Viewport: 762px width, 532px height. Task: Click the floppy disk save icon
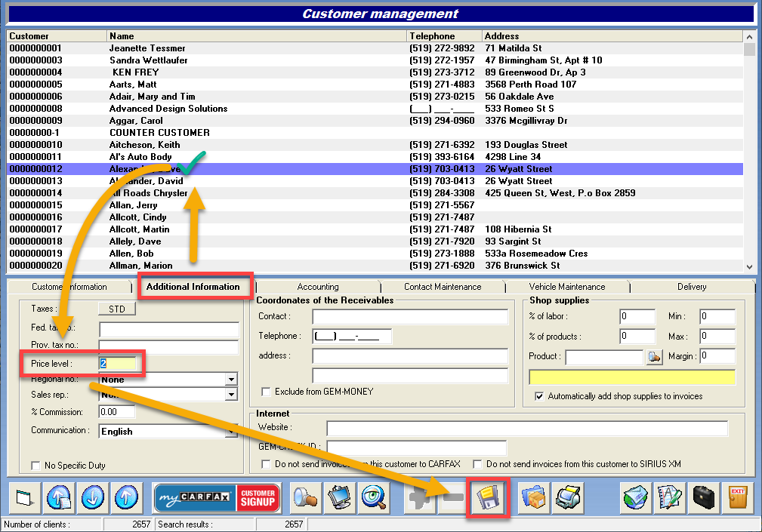[488, 498]
